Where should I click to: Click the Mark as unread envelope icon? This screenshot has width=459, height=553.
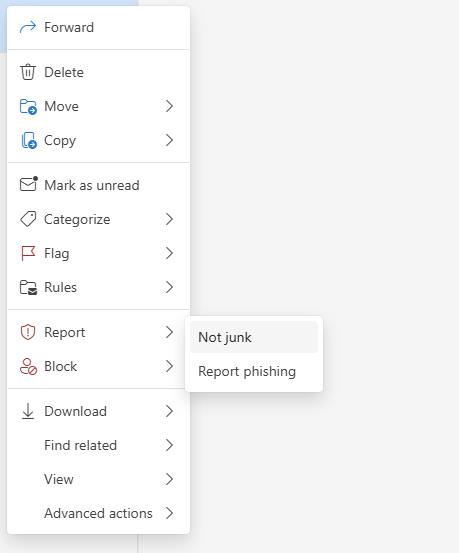29,184
